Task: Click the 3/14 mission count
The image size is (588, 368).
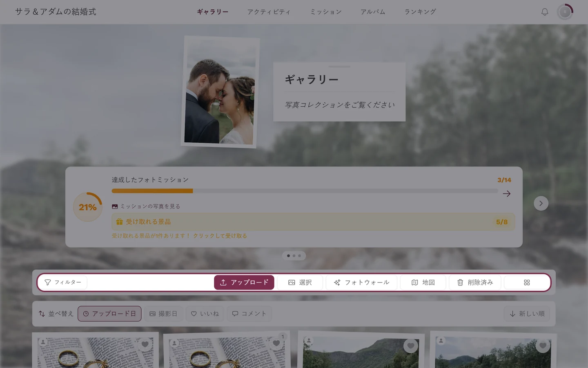Action: 504,180
